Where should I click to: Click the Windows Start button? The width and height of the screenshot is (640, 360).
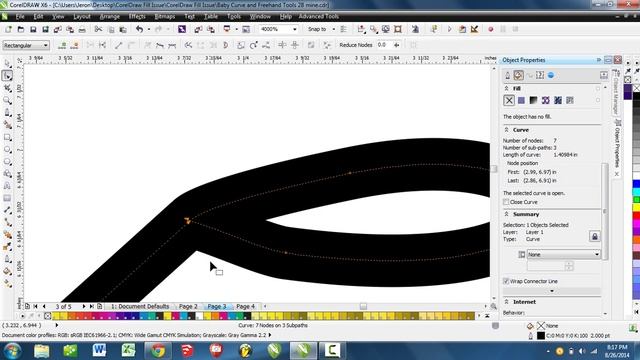tap(12, 351)
